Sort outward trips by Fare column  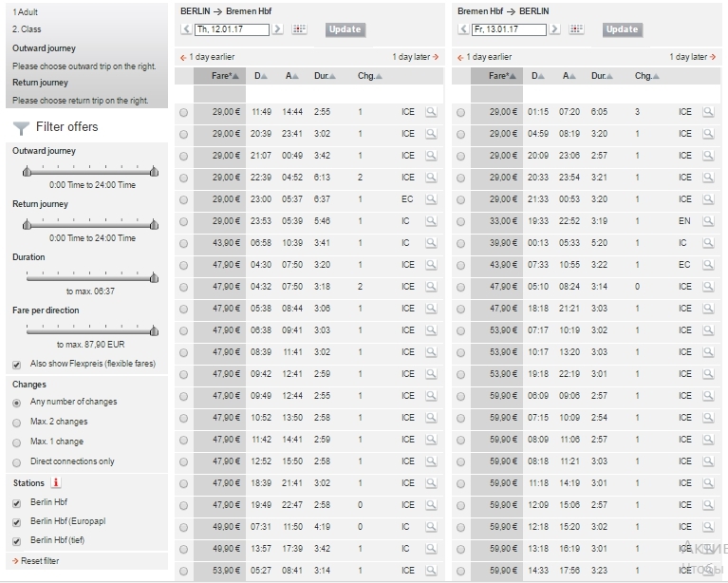coord(226,76)
